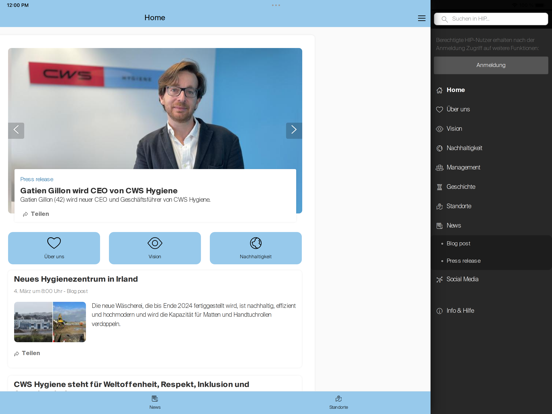Screen dimensions: 552x414
Task: Go to next carousel slide arrow
Action: tap(294, 130)
